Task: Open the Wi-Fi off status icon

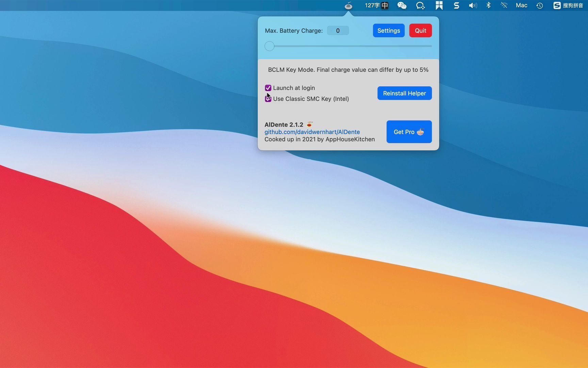Action: pyautogui.click(x=504, y=5)
